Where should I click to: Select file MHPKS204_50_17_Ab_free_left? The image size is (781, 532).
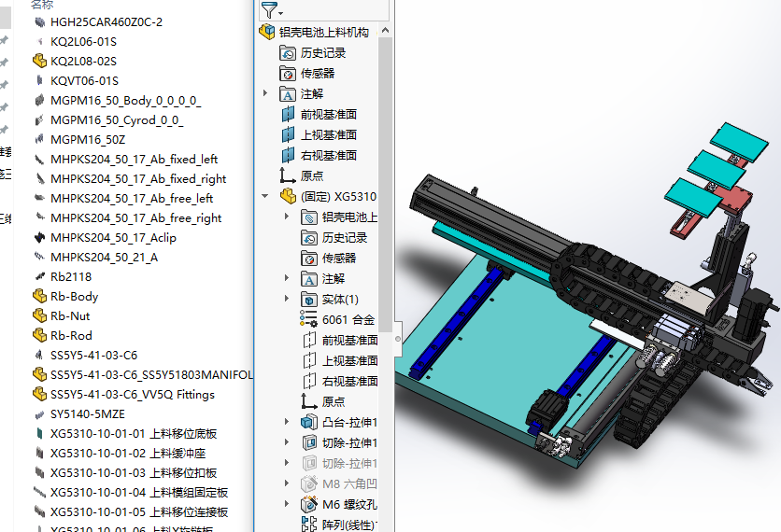[132, 198]
